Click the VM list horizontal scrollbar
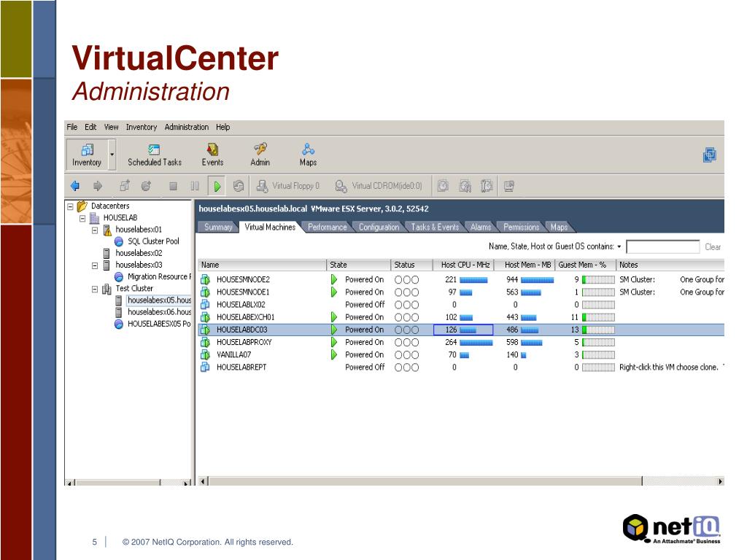This screenshot has width=747, height=560. [x=426, y=481]
